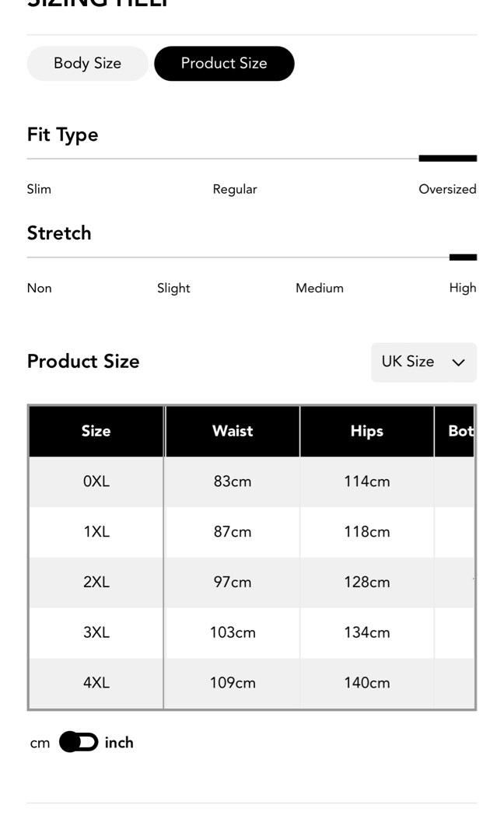This screenshot has height=840, width=504.
Task: Click the chevron arrow beside UK Size
Action: [458, 362]
